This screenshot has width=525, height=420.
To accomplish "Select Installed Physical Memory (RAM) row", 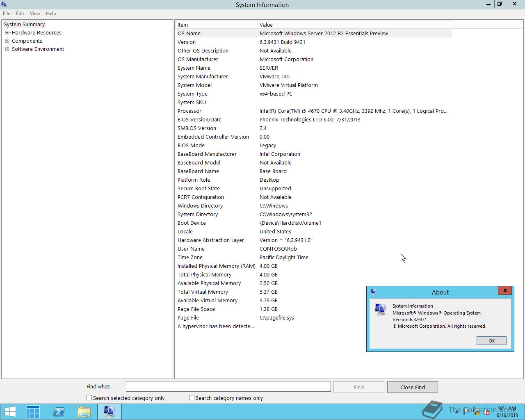I will click(x=314, y=266).
